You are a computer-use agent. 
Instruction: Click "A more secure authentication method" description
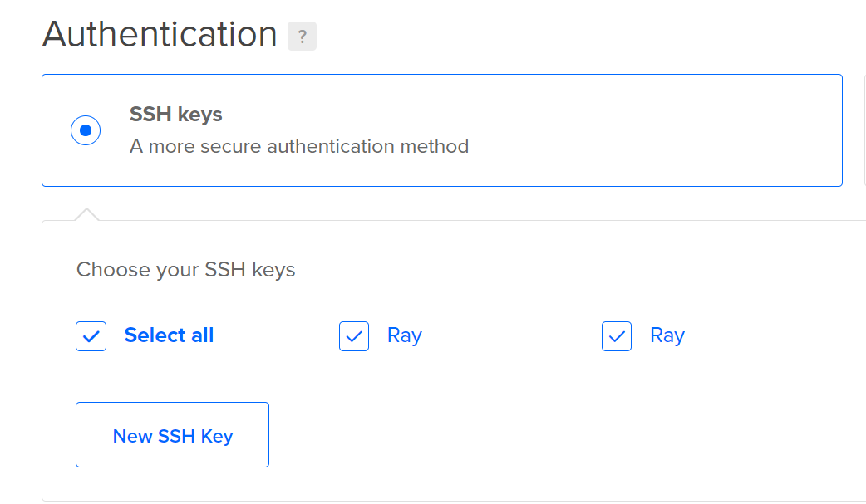[299, 147]
